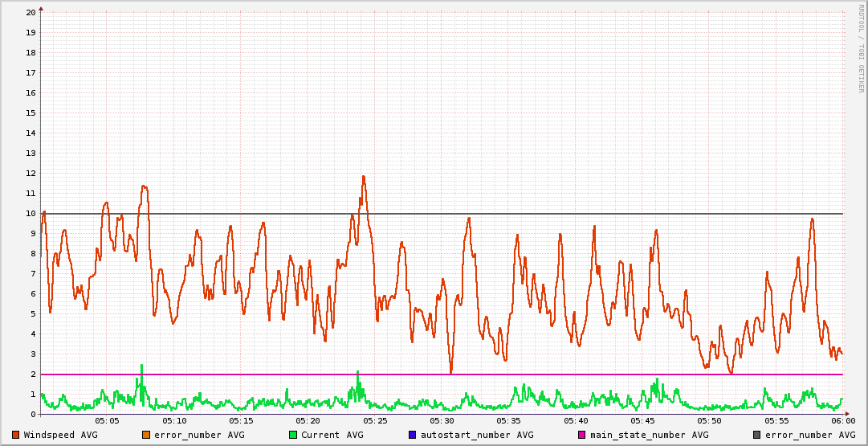Click the 05:30 time label on x-axis
Screen dimensions: 868x446
[x=442, y=420]
